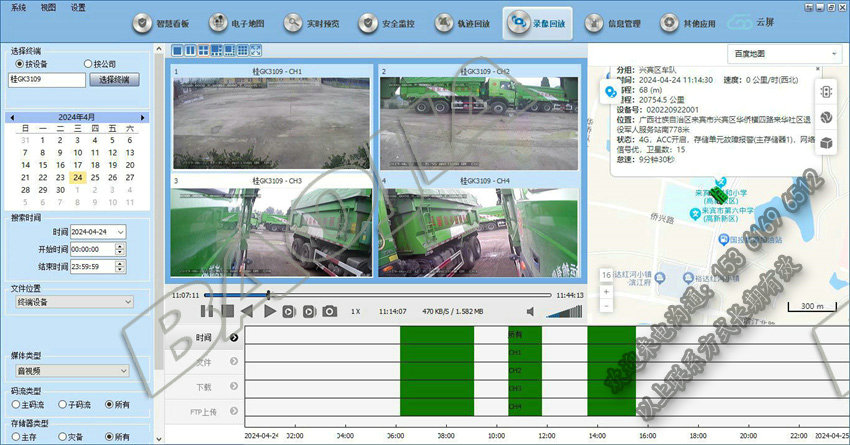Switch to single-window video layout
Image resolution: width=850 pixels, height=445 pixels.
[178, 50]
